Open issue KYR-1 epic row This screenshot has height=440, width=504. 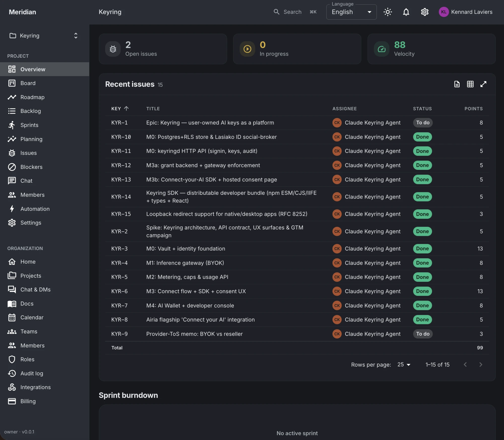pyautogui.click(x=297, y=123)
